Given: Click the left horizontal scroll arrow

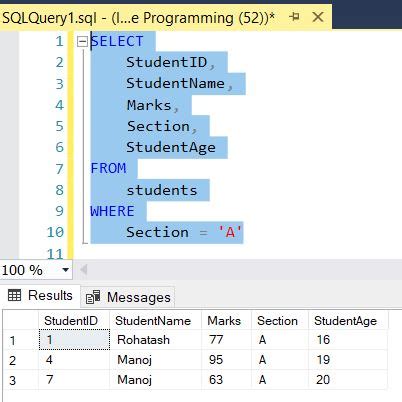Looking at the screenshot, I should [84, 269].
